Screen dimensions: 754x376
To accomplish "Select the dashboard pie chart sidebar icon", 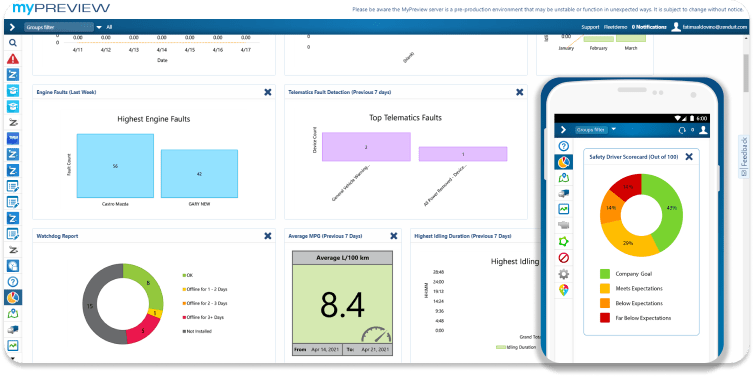I will tap(13, 298).
